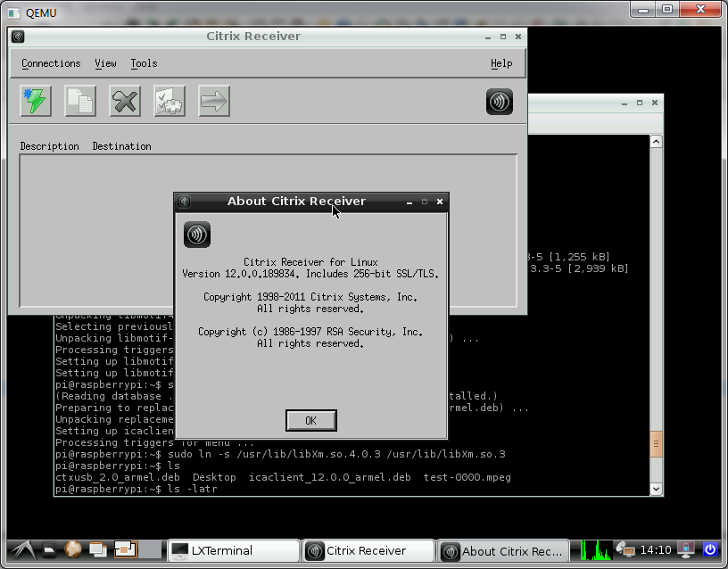
Task: Click the iconify all windows panel icon
Action: (98, 550)
